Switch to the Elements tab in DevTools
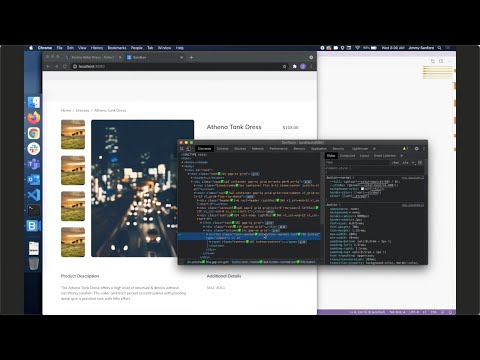Viewport: 480px width, 360px height. (204, 149)
